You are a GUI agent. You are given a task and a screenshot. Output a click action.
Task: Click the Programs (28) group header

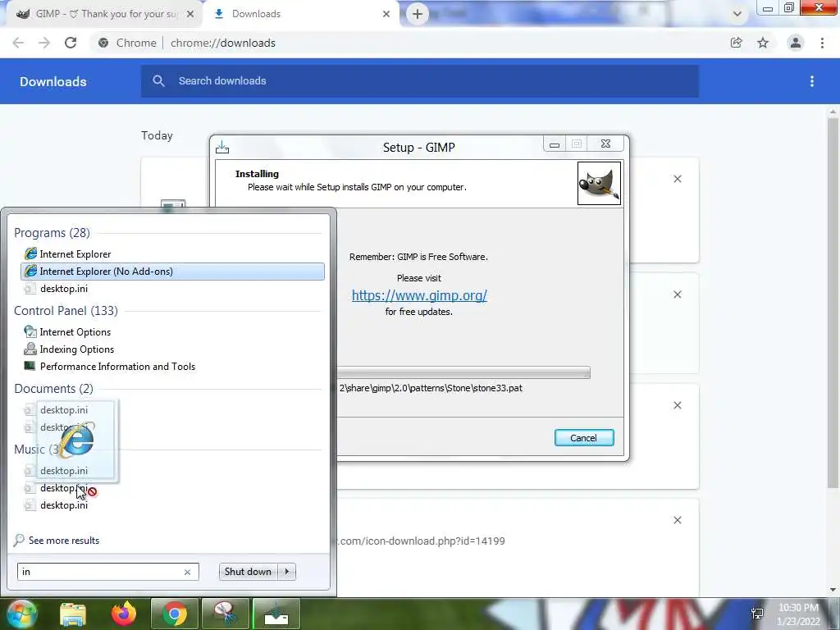(52, 233)
